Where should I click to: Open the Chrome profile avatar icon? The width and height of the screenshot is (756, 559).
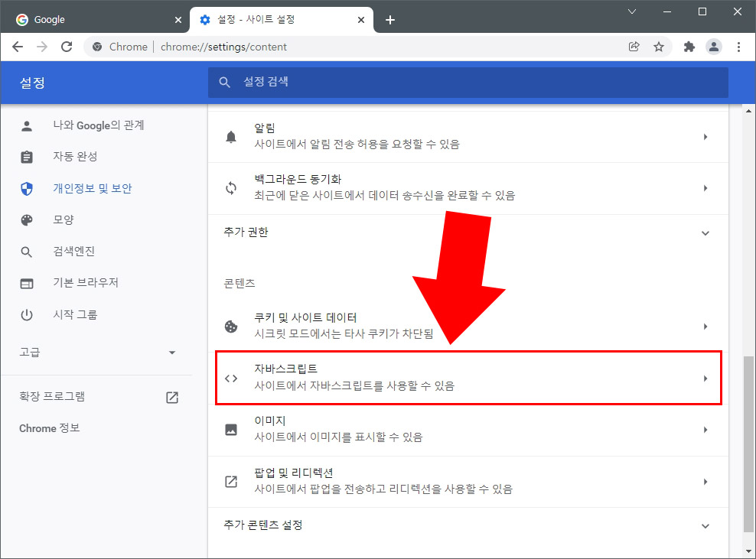tap(714, 47)
